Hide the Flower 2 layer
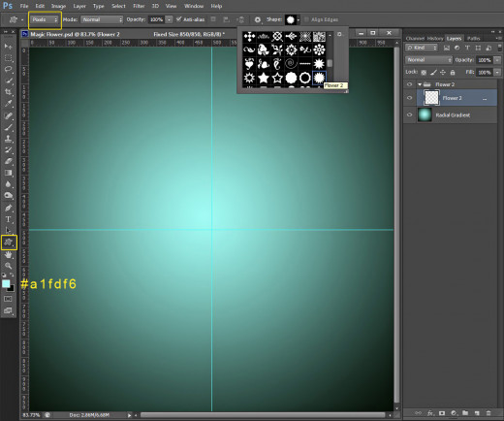The width and height of the screenshot is (504, 421). coord(409,98)
